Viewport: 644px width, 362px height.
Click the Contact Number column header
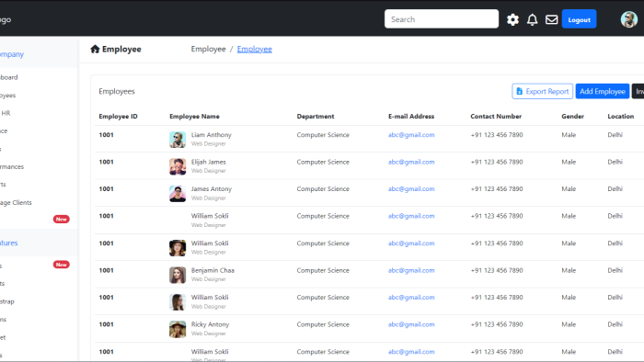[496, 117]
